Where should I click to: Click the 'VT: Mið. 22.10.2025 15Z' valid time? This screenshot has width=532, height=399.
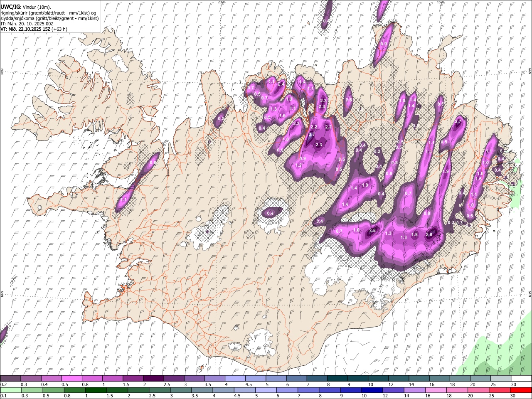point(25,29)
